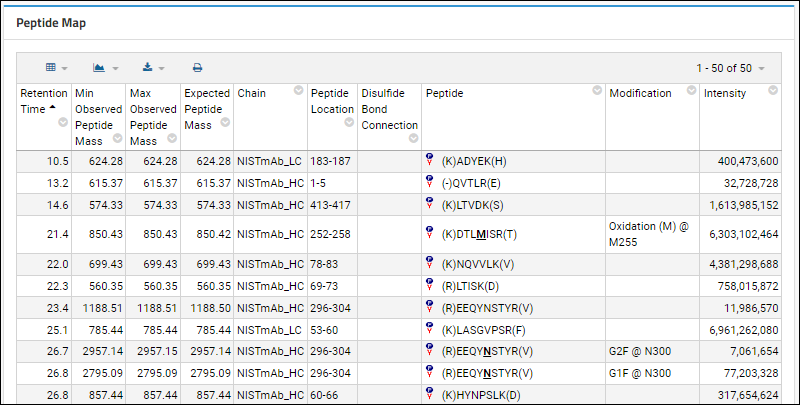Click intensity value 400,473,600
This screenshot has width=800, height=405.
[x=748, y=162]
